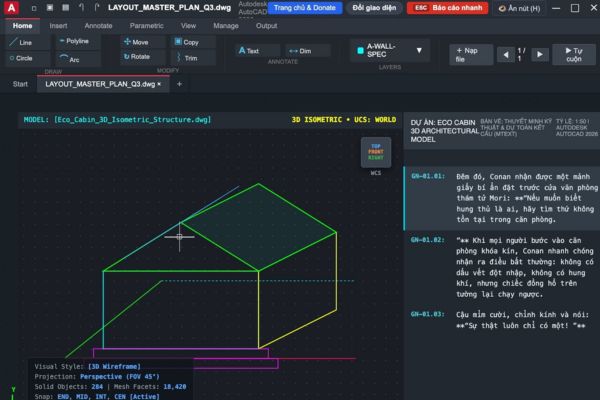Click the 1 / 1 page counter
600x400 pixels.
point(521,54)
